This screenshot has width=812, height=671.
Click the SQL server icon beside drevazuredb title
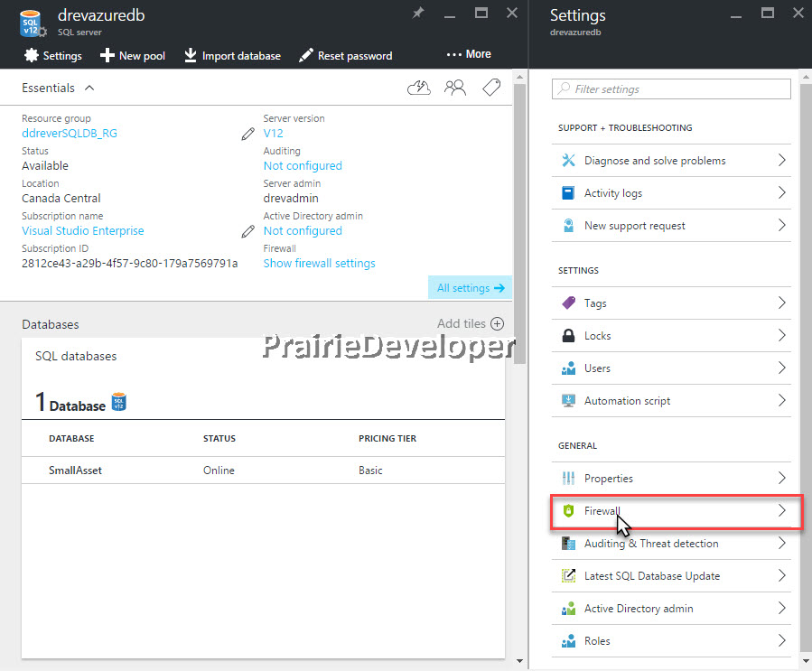click(x=32, y=23)
